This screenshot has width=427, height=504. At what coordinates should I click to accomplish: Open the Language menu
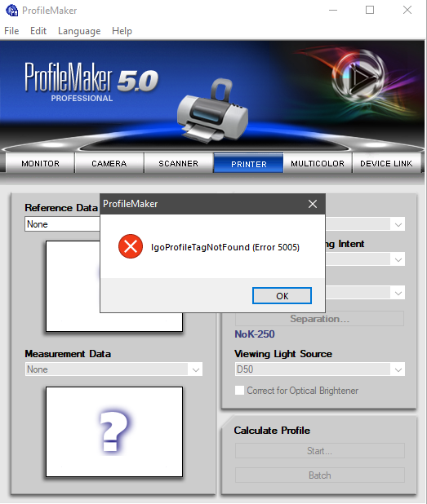tap(79, 31)
